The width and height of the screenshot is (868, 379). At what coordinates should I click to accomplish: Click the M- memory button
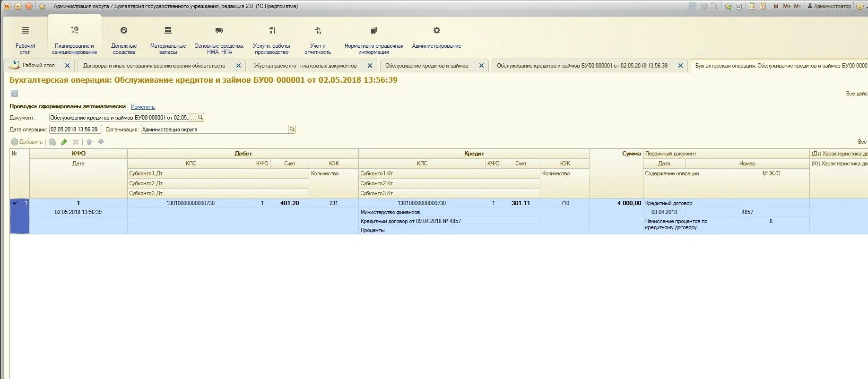pos(798,6)
